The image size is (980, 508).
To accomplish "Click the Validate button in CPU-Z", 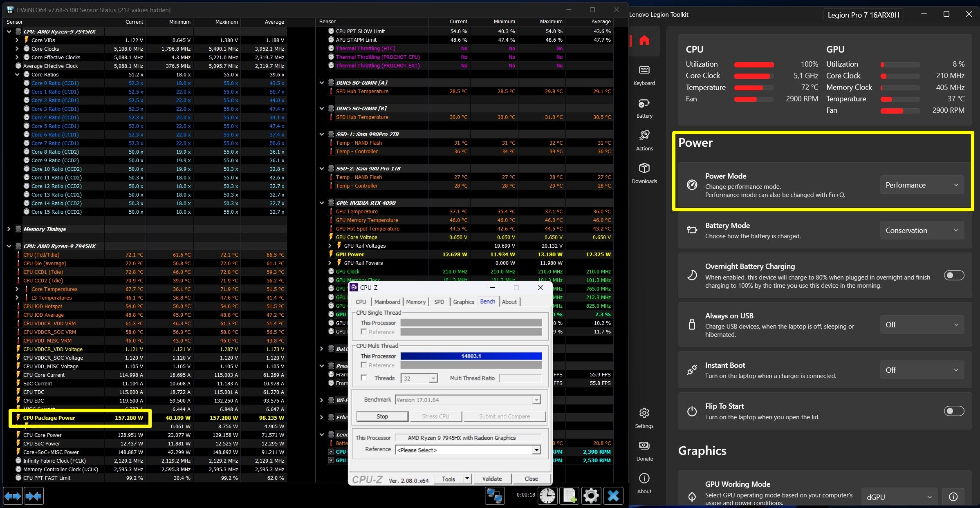I will pos(491,479).
